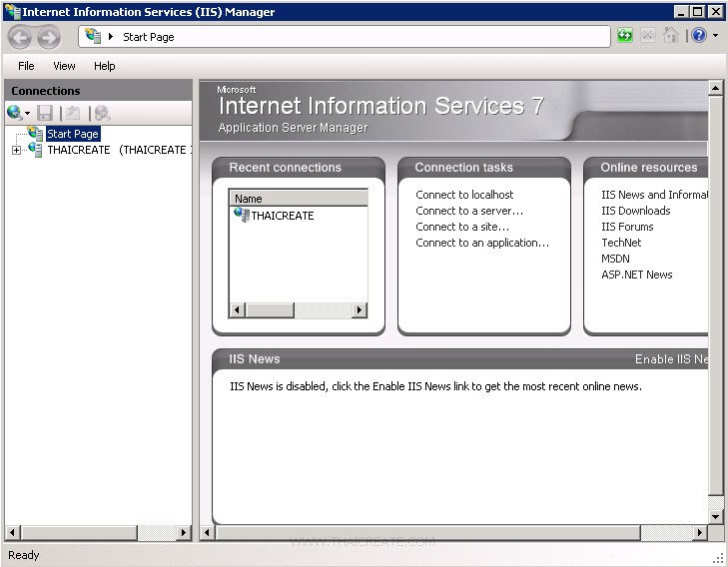Click the Up folder icon in Connections toolbar
Screen dimensions: 728x567
tap(73, 113)
